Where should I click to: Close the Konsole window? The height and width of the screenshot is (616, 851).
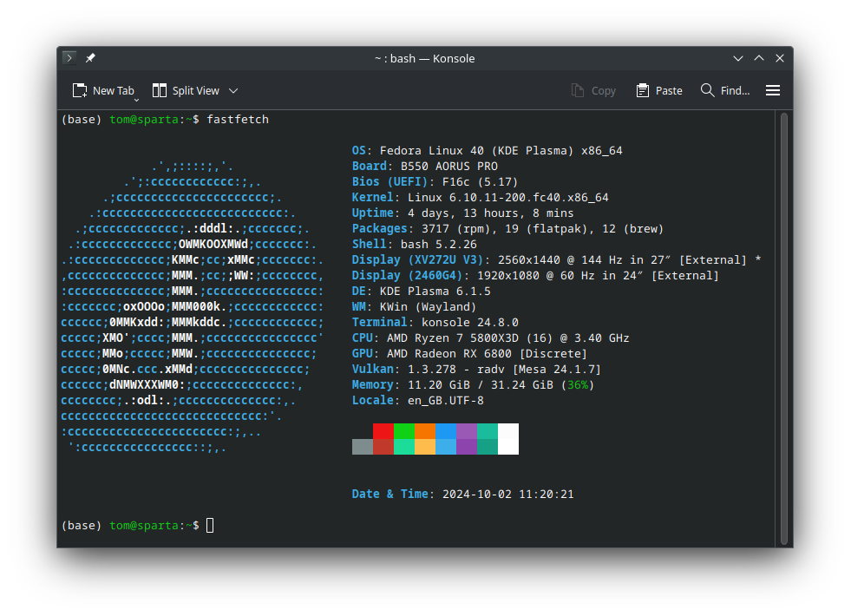tap(780, 58)
